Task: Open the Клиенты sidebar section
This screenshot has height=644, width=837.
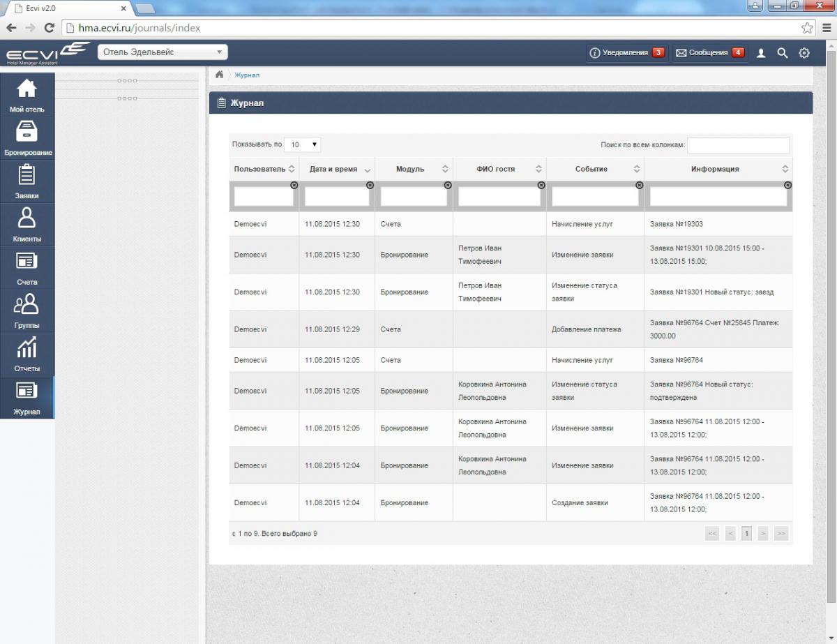Action: (27, 224)
